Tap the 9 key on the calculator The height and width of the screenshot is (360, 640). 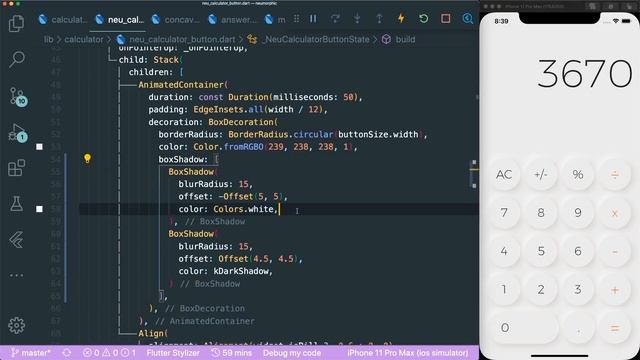(x=578, y=213)
